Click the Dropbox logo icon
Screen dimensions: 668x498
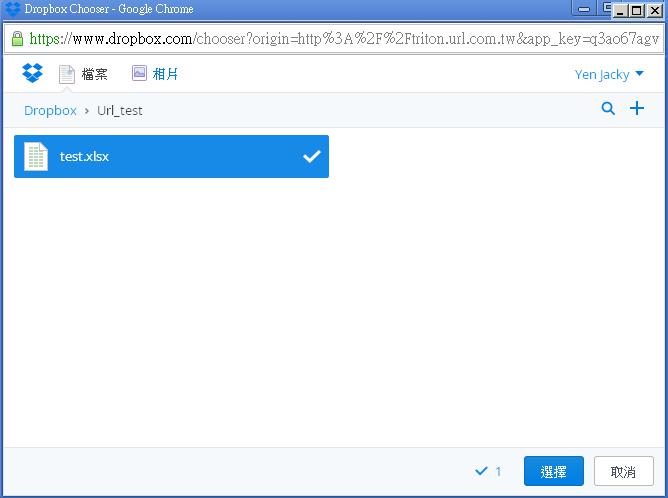(x=33, y=73)
